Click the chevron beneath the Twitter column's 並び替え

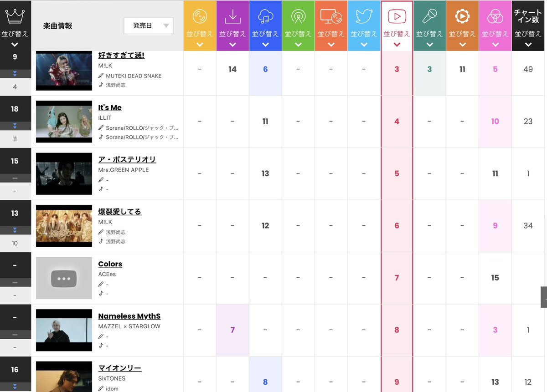click(x=364, y=45)
